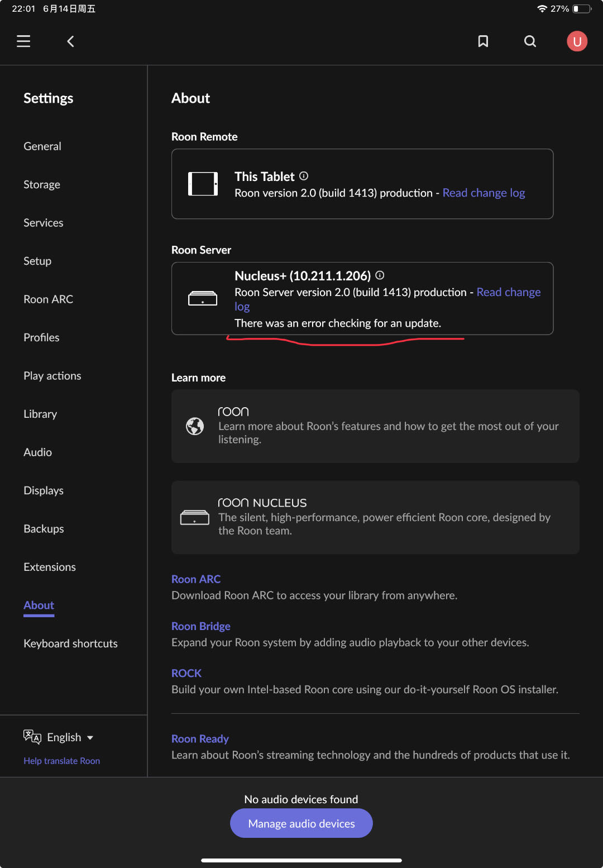
Task: Show info icon beside Nucleus+ server
Action: (x=380, y=275)
